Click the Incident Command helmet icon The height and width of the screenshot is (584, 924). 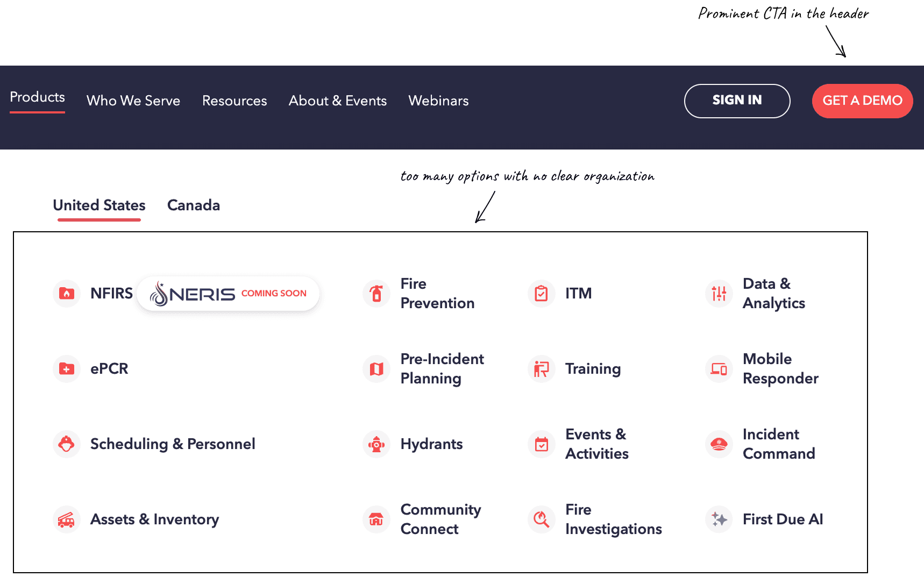coord(719,444)
